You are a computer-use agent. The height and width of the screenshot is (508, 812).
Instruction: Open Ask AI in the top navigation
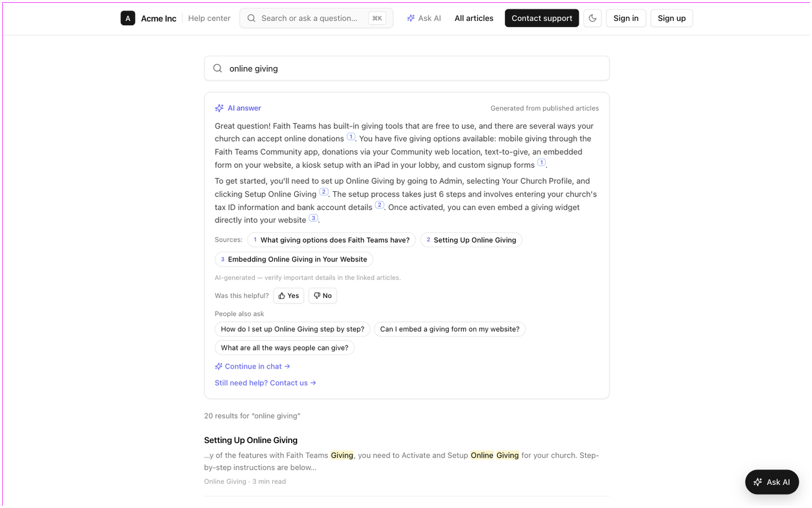tap(424, 18)
